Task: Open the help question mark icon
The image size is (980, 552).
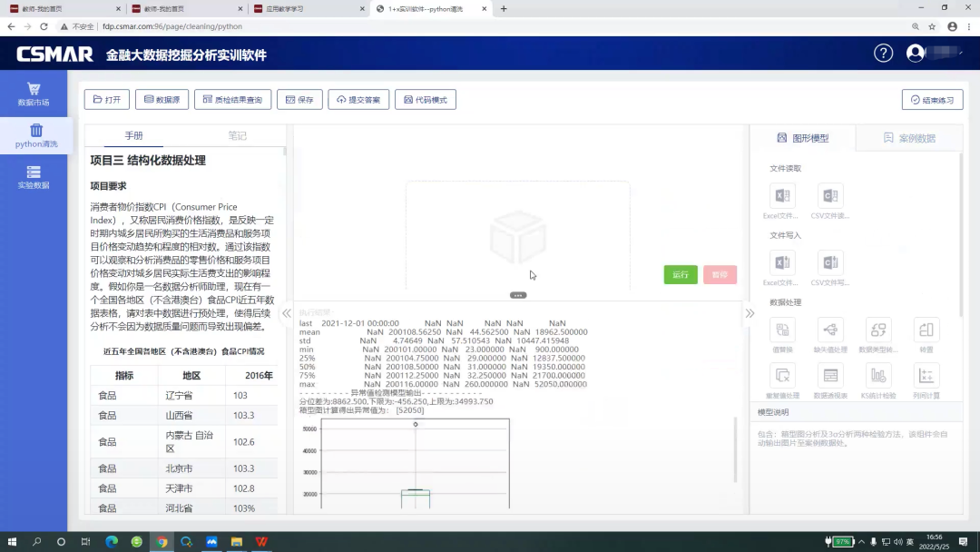Action: pos(883,54)
